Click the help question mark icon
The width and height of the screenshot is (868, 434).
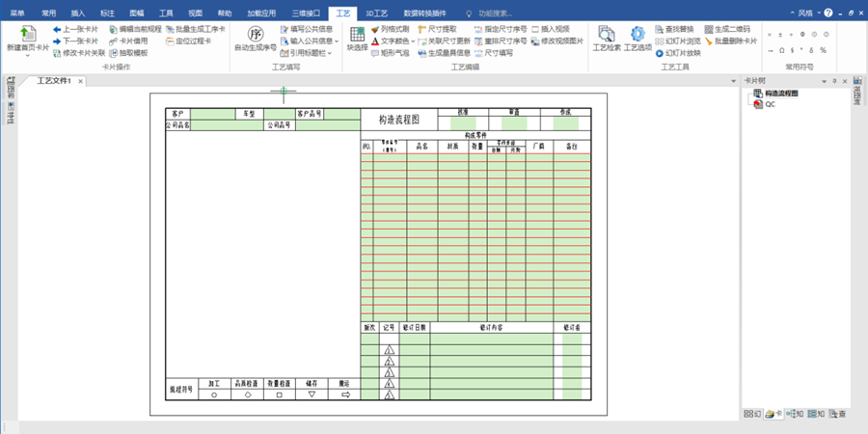[828, 13]
